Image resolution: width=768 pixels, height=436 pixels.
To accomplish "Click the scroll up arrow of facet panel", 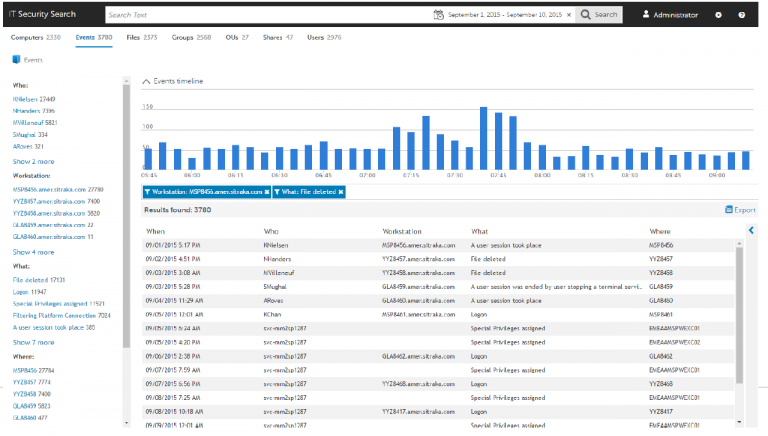I will coord(126,80).
